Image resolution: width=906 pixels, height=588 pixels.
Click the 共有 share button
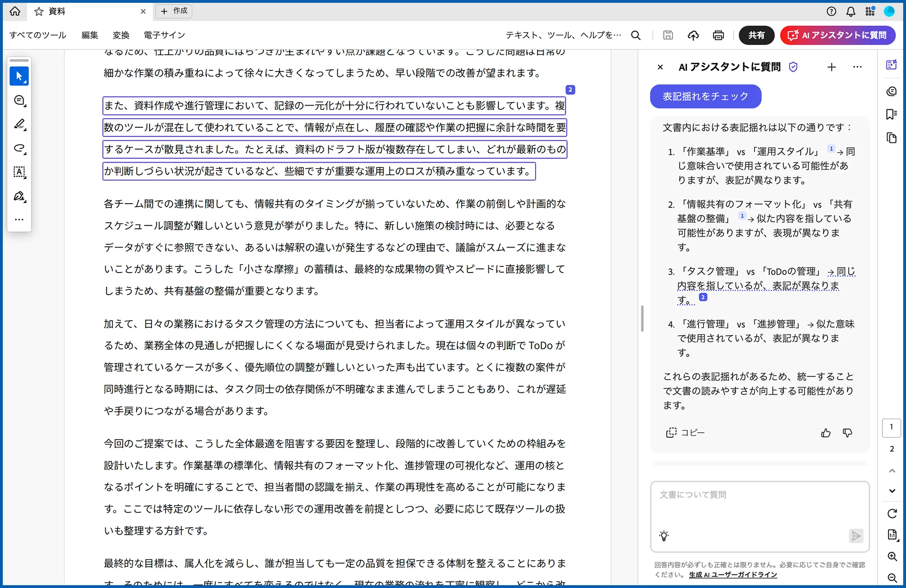pyautogui.click(x=756, y=35)
